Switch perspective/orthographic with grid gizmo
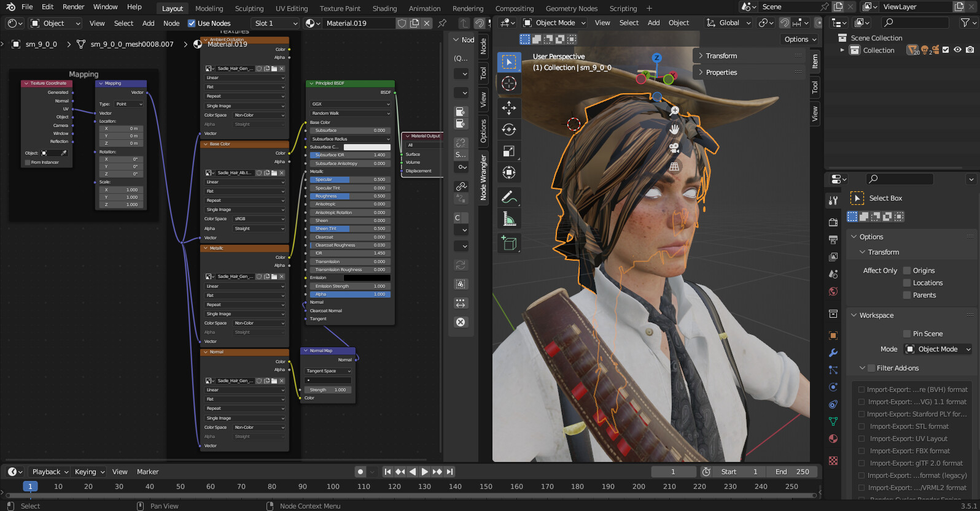 coord(674,166)
